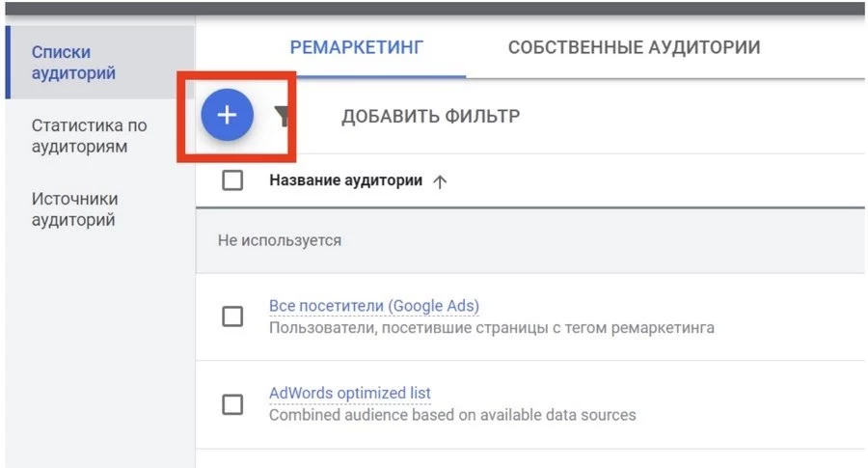Sort by the Название аудитории column header
The width and height of the screenshot is (868, 468).
[345, 180]
